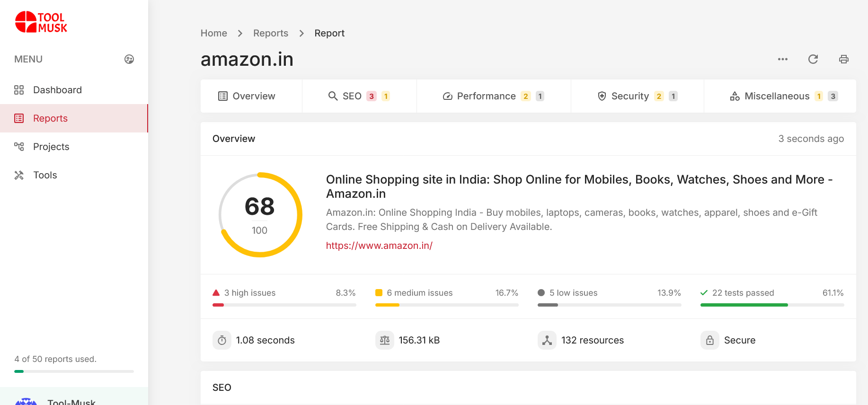Screen dimensions: 868x405
Task: Open the Security tab
Action: (637, 96)
